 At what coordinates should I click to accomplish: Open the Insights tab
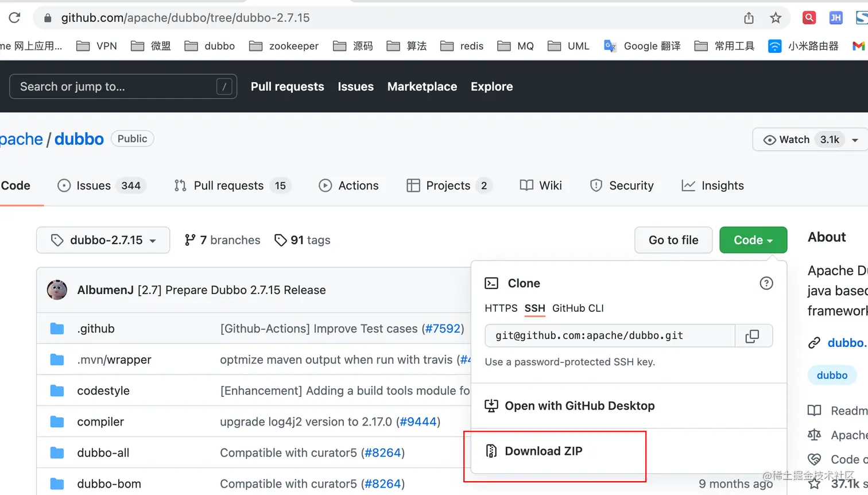click(712, 185)
